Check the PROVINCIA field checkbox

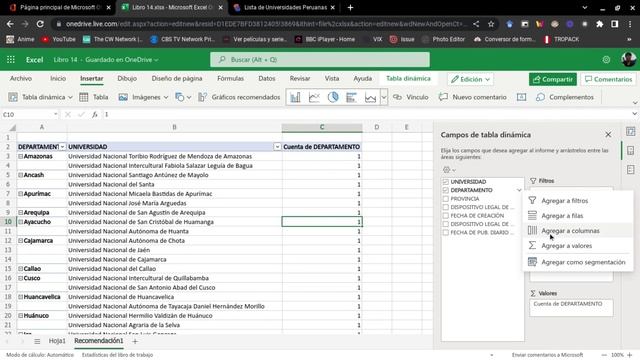[446, 199]
